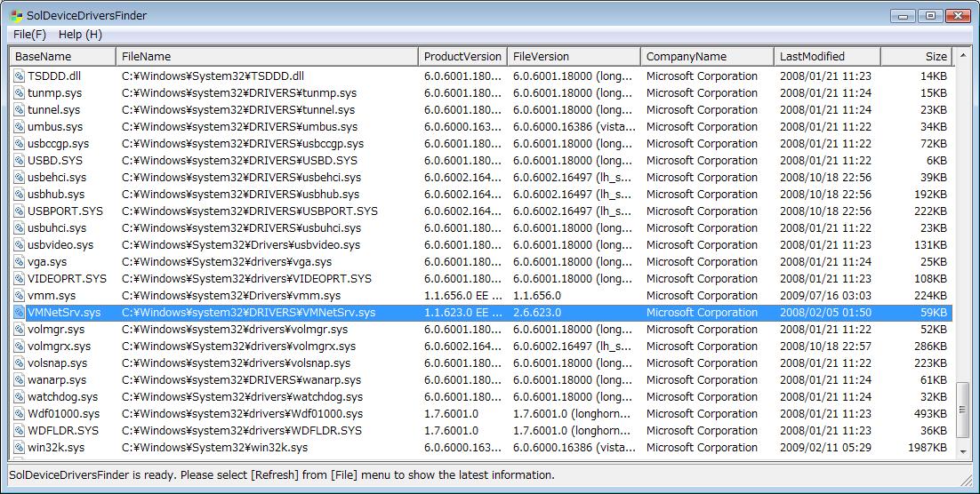
Task: Open the Help (H) menu
Action: coord(80,35)
